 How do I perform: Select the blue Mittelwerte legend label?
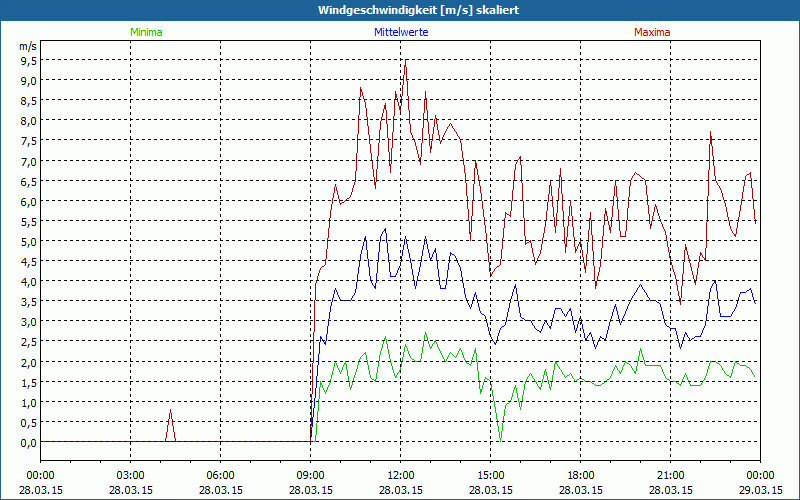[401, 32]
